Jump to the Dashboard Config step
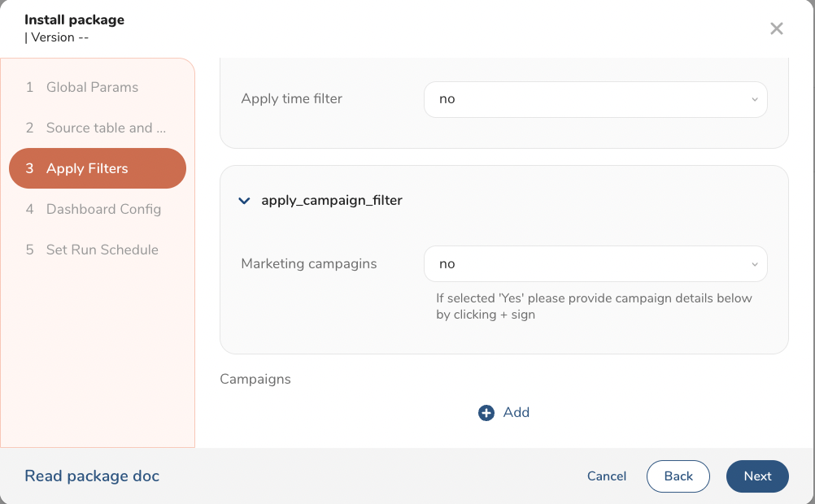815x504 pixels. click(x=103, y=209)
